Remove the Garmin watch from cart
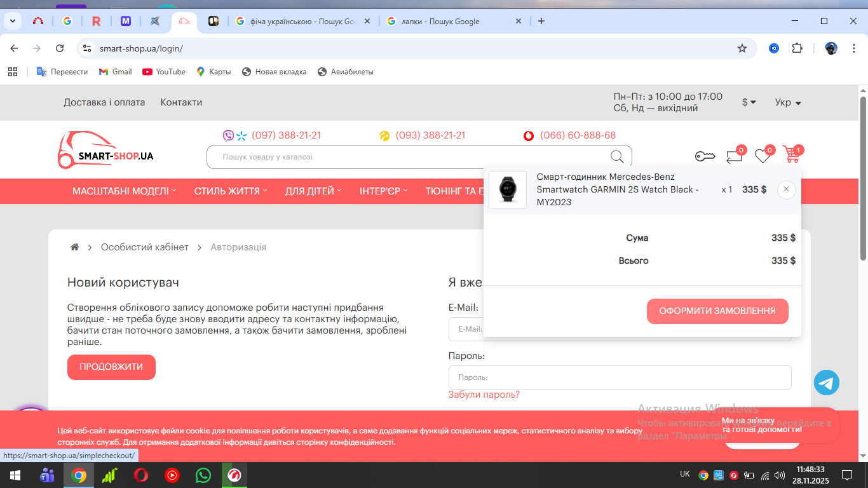This screenshot has height=488, width=868. (x=786, y=189)
